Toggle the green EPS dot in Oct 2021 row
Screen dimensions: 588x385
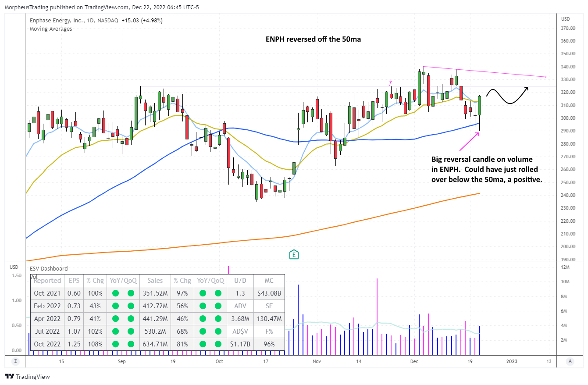(115, 293)
